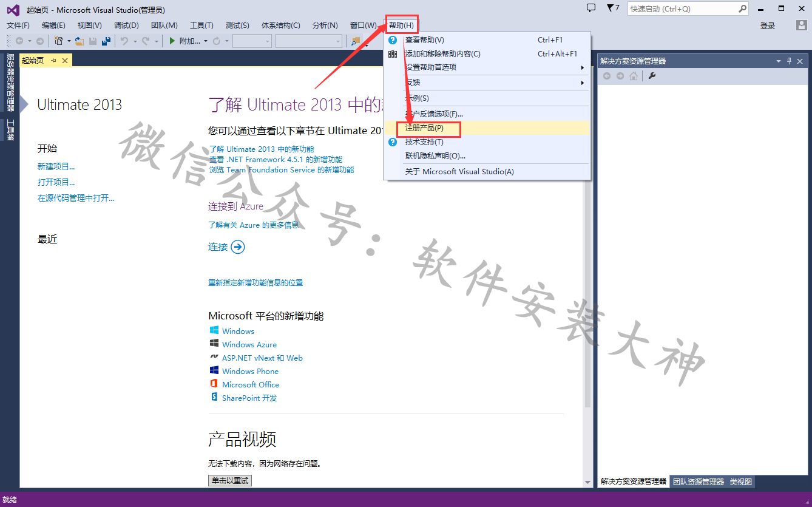The height and width of the screenshot is (507, 812).
Task: Click the Save floppy disk icon
Action: [x=93, y=41]
